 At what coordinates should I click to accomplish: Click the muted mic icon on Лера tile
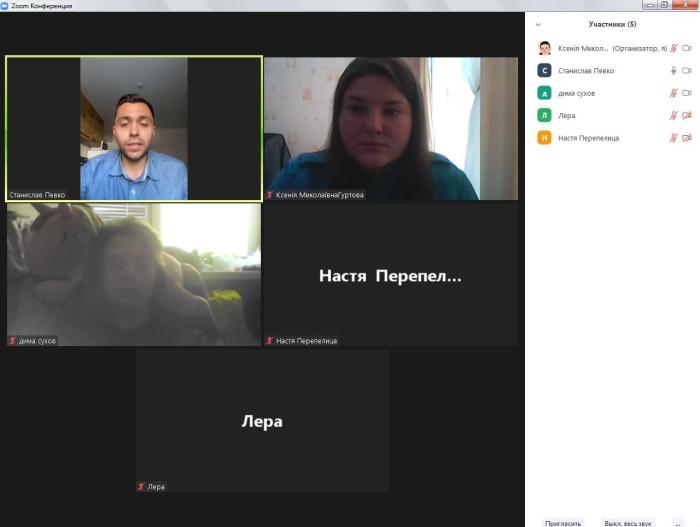(141, 486)
